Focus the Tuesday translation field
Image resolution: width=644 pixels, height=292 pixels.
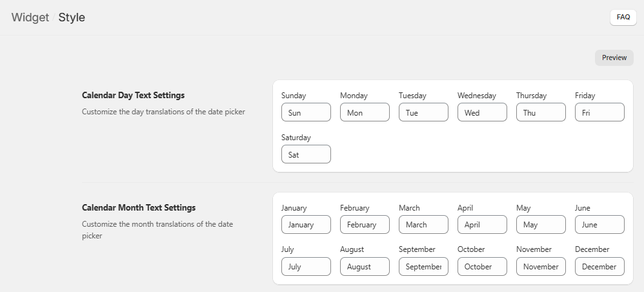point(423,112)
